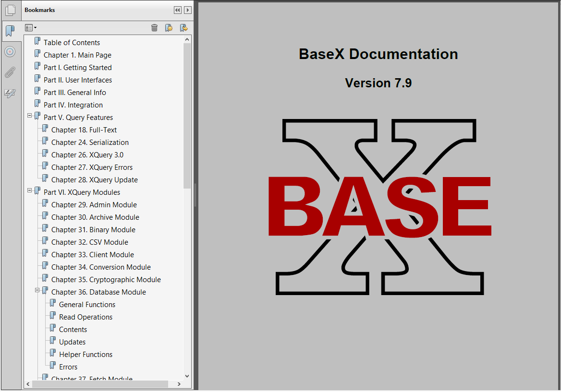Image resolution: width=561 pixels, height=392 pixels.
Task: Click the BaseX Documentation title text
Action: pos(378,54)
